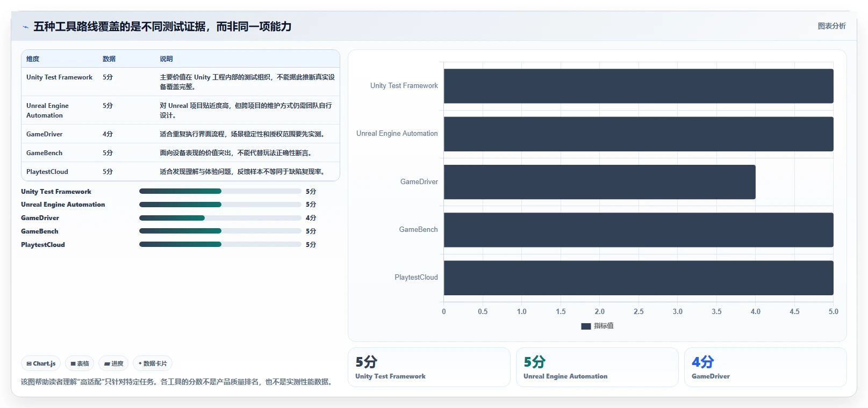Click the Unreal Engine Automation progress bar
The width and height of the screenshot is (868, 408).
coord(220,205)
